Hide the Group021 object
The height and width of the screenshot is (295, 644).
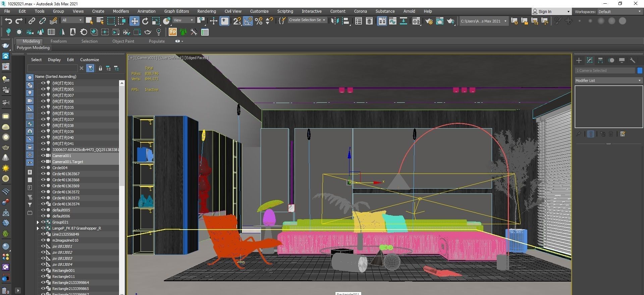43,222
